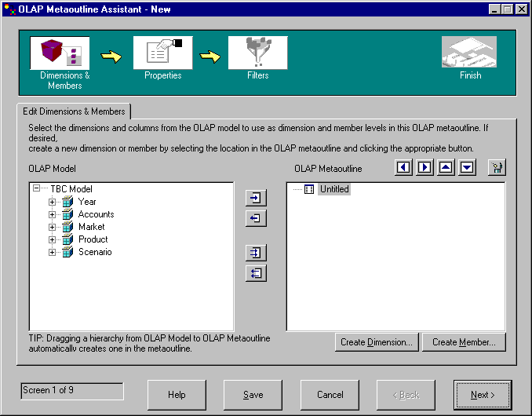
Task: Expand the Product dimension node
Action: (52, 239)
